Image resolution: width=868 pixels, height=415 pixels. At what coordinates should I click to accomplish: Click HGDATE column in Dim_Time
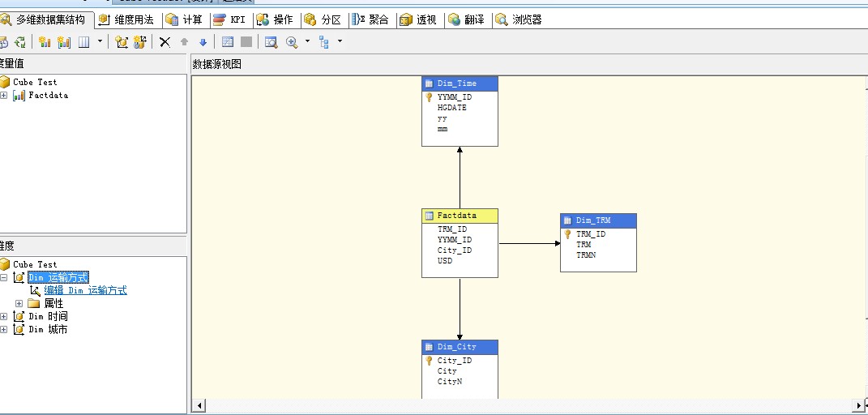point(451,108)
